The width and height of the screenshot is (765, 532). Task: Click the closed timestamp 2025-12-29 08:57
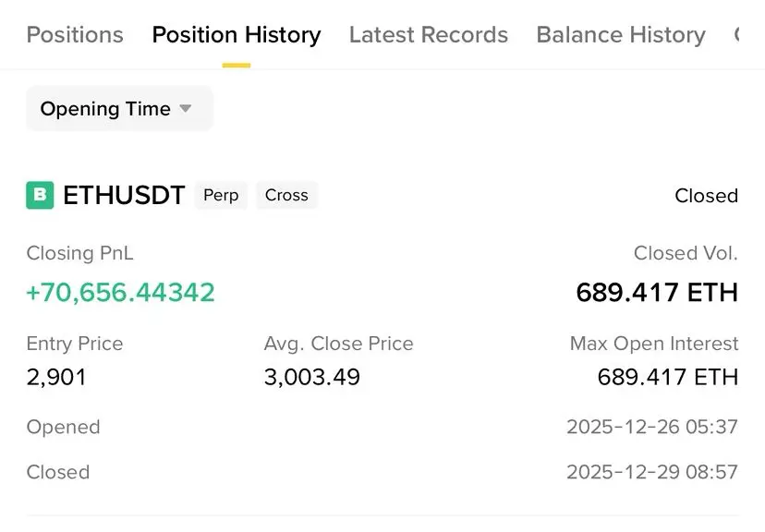click(x=652, y=472)
